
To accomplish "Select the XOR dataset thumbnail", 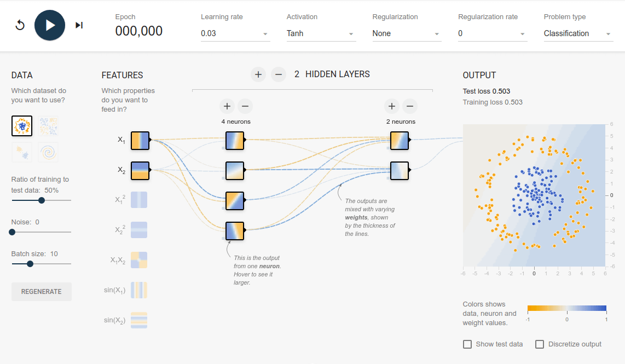I will coord(48,126).
